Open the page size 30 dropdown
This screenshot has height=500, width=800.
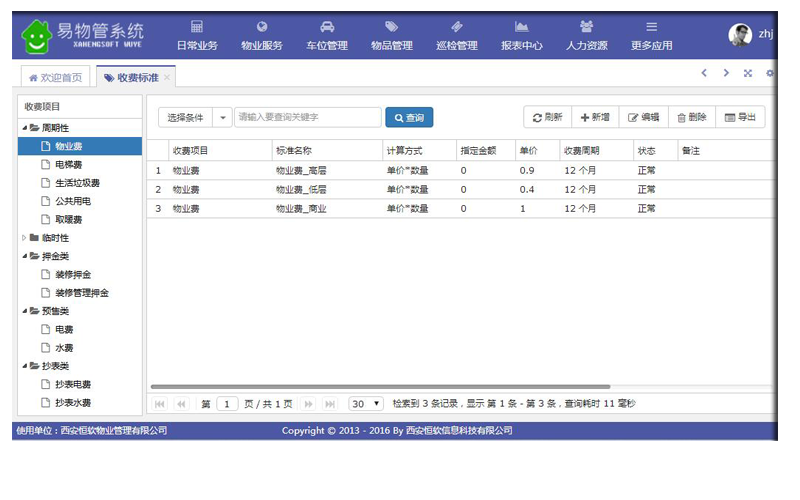[365, 404]
